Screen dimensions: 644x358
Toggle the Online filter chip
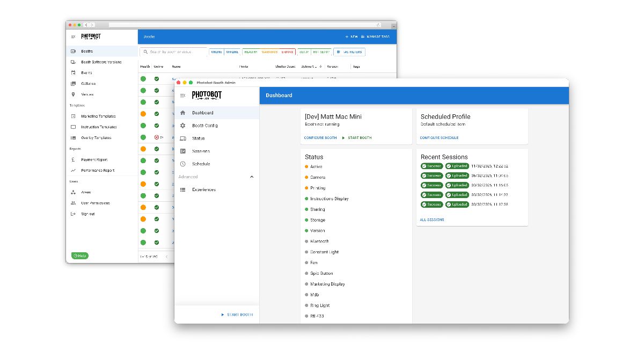click(216, 52)
